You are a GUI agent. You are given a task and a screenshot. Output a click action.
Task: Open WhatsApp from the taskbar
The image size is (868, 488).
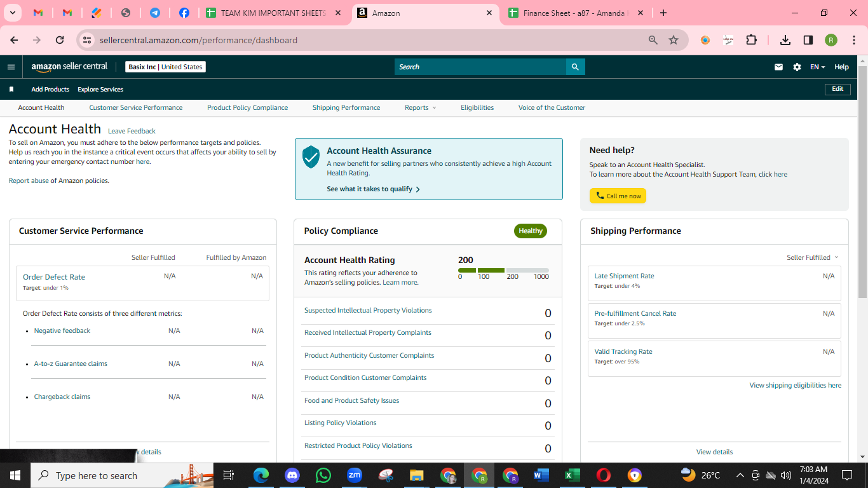click(x=323, y=475)
